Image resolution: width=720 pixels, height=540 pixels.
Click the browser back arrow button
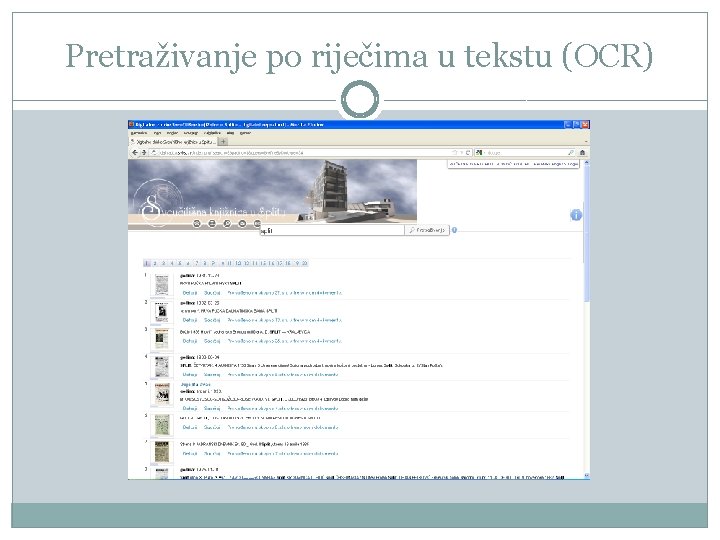tap(135, 152)
